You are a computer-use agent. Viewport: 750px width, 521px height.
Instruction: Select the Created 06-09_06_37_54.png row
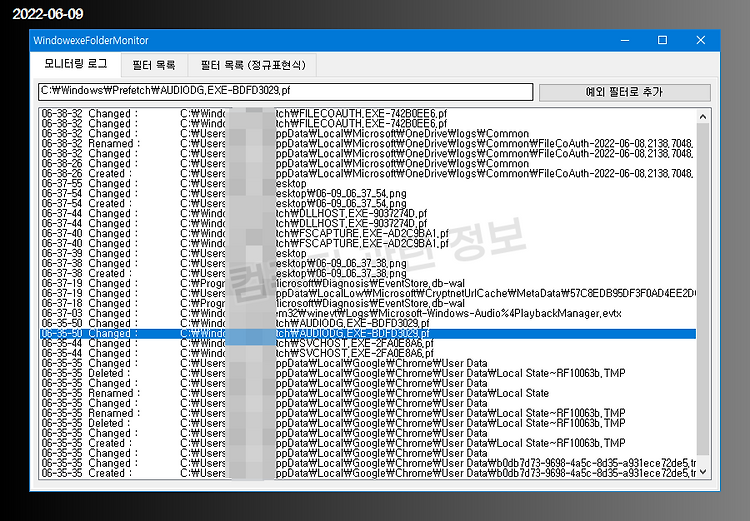point(367,204)
